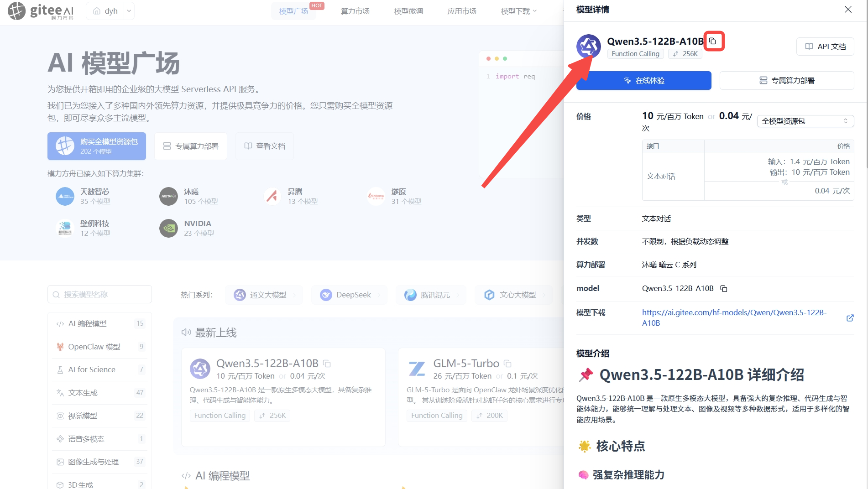This screenshot has height=489, width=868.
Task: Select the 沐曦 compute cluster
Action: (189, 196)
